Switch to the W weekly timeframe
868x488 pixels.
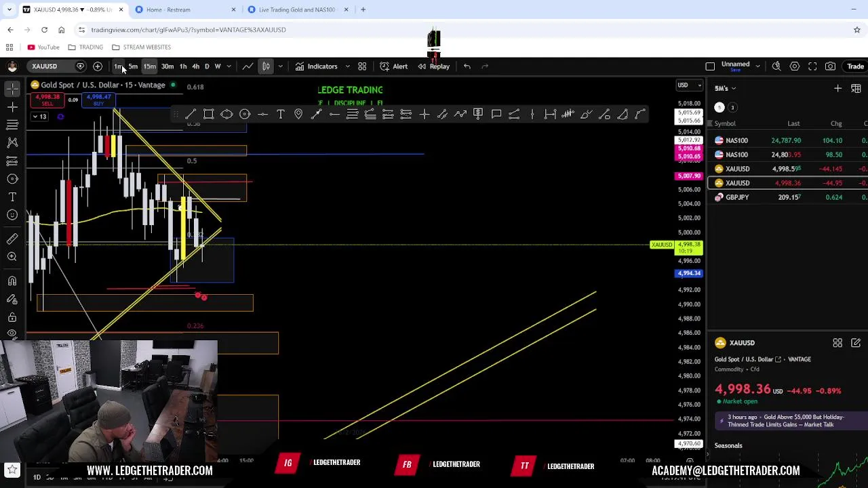click(x=218, y=66)
